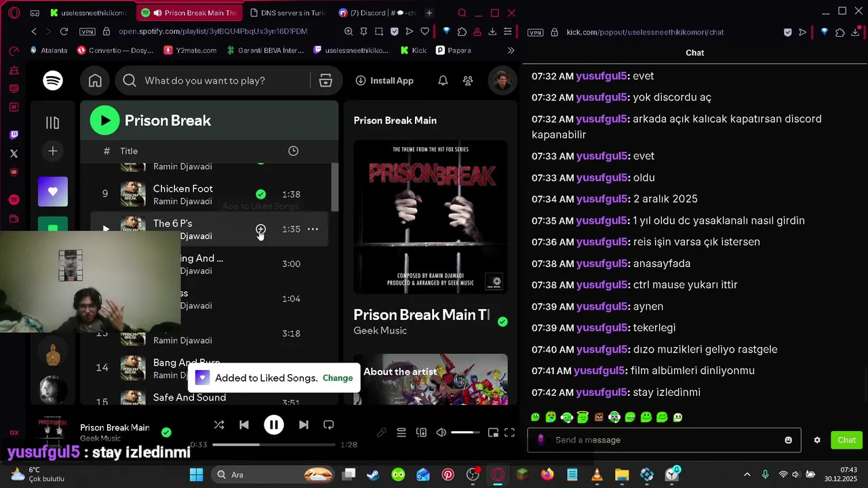Switch Spotify to full screen
868x488 pixels.
tap(509, 432)
